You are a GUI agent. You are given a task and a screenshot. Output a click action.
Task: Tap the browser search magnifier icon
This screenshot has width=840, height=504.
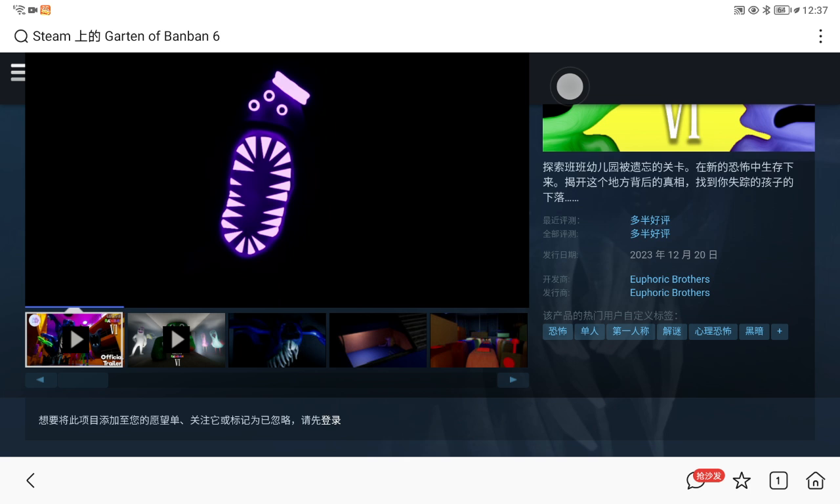tap(21, 37)
